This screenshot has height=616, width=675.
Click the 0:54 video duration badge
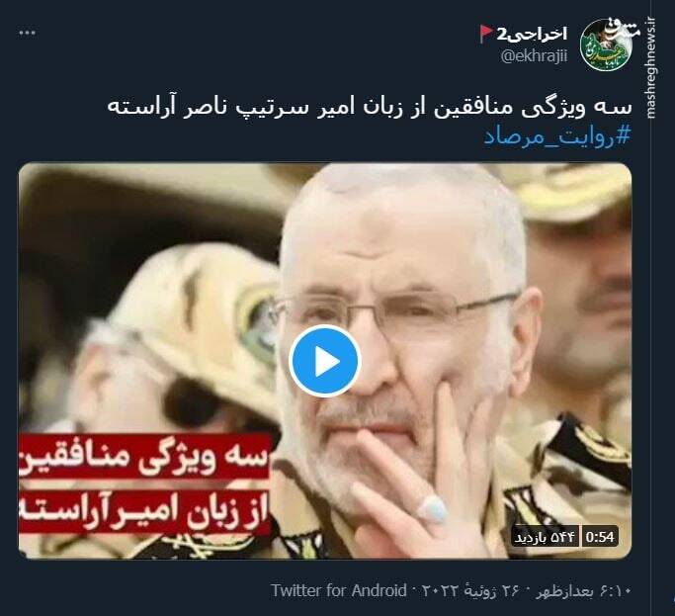(x=600, y=537)
